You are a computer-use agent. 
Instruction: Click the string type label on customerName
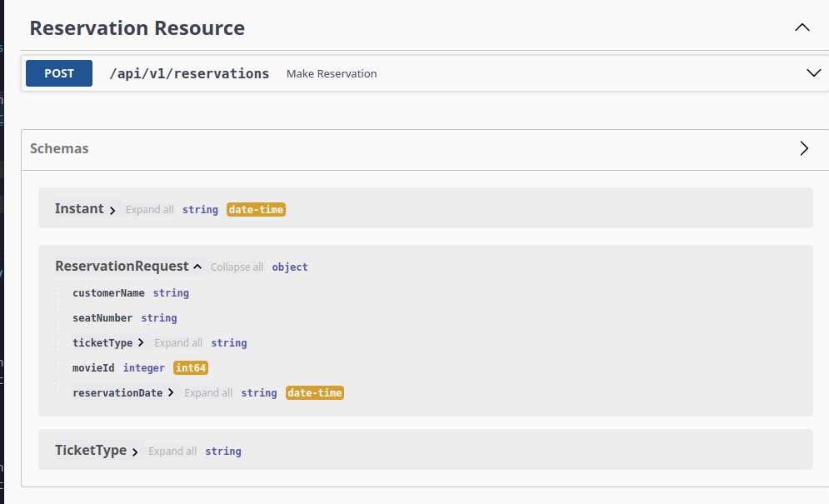(171, 292)
